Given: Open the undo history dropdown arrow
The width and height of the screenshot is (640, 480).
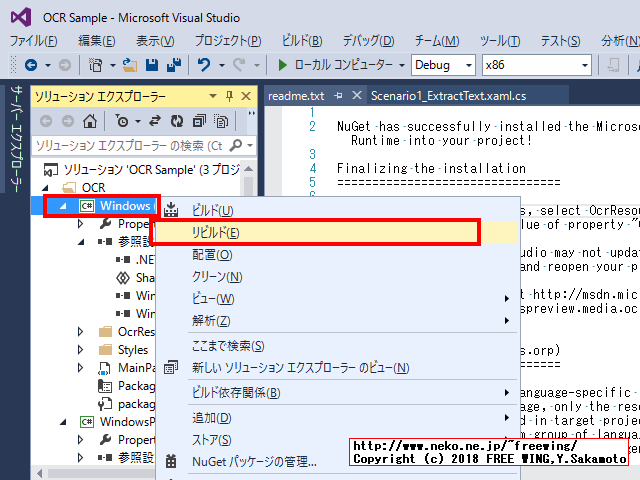Looking at the screenshot, I should point(222,65).
